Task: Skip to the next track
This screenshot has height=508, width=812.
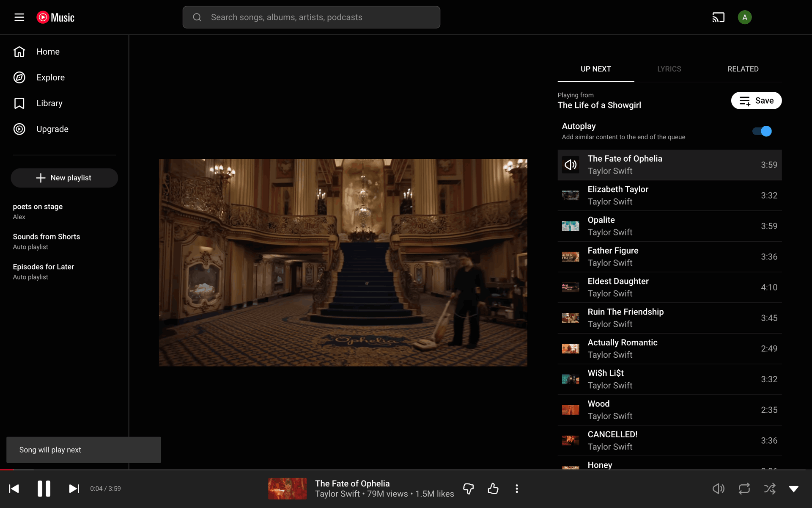Action: pos(74,489)
